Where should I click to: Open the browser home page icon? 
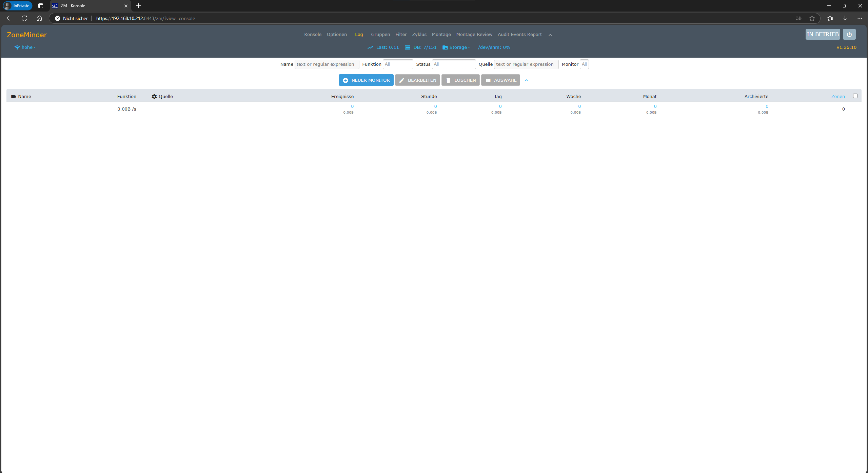39,18
